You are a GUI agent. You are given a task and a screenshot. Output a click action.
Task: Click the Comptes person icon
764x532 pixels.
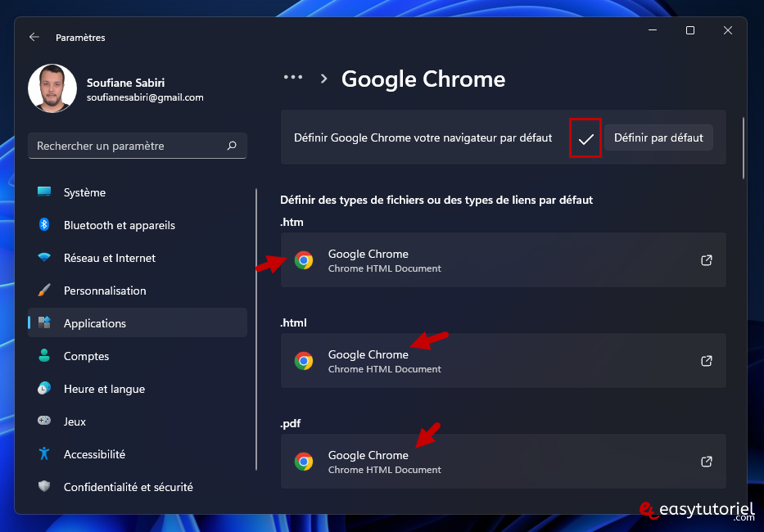[44, 355]
